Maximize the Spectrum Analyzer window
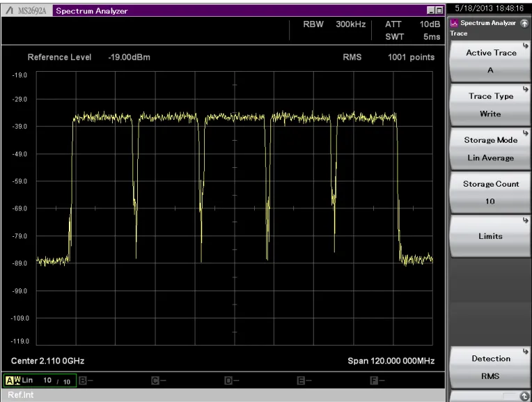 pyautogui.click(x=439, y=10)
